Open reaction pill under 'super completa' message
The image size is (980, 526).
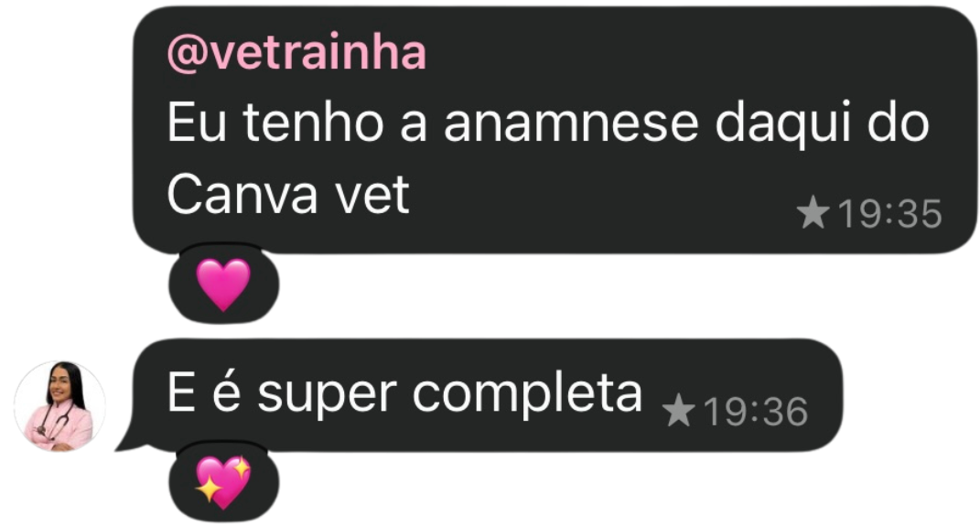[x=224, y=482]
